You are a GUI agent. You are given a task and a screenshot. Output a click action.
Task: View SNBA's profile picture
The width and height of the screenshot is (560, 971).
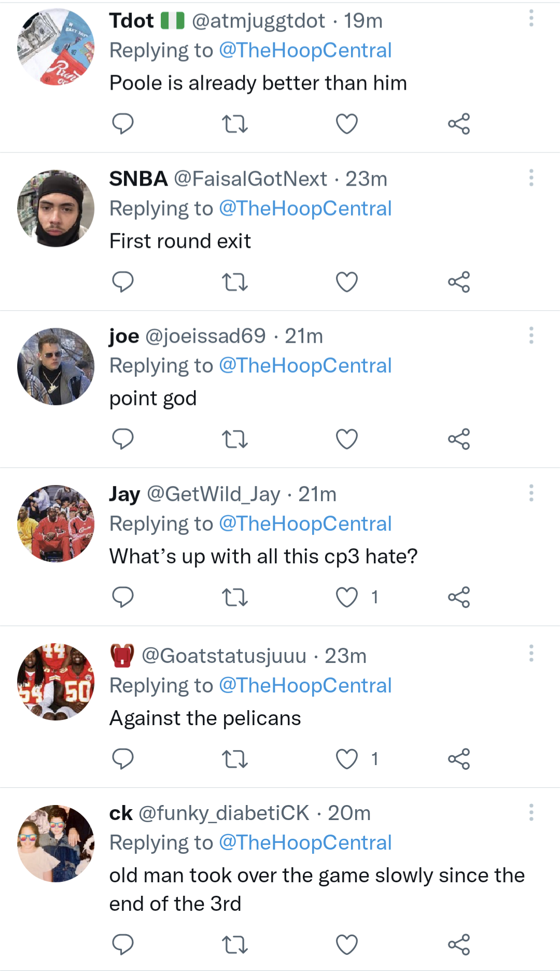56,209
